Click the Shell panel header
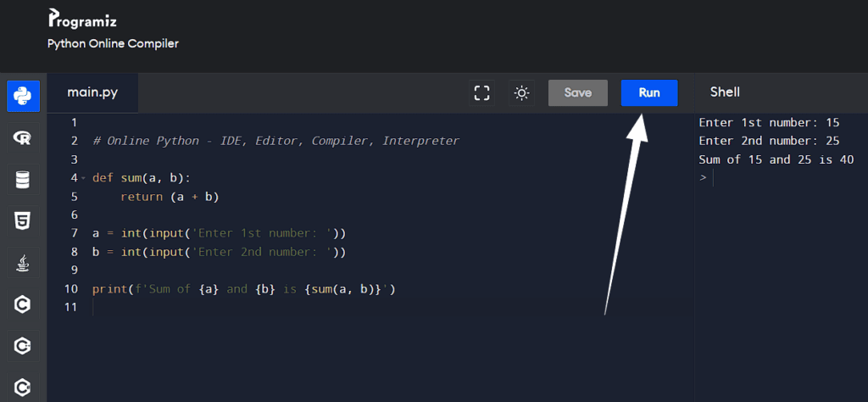Screen dimensions: 868x402 pyautogui.click(x=725, y=92)
